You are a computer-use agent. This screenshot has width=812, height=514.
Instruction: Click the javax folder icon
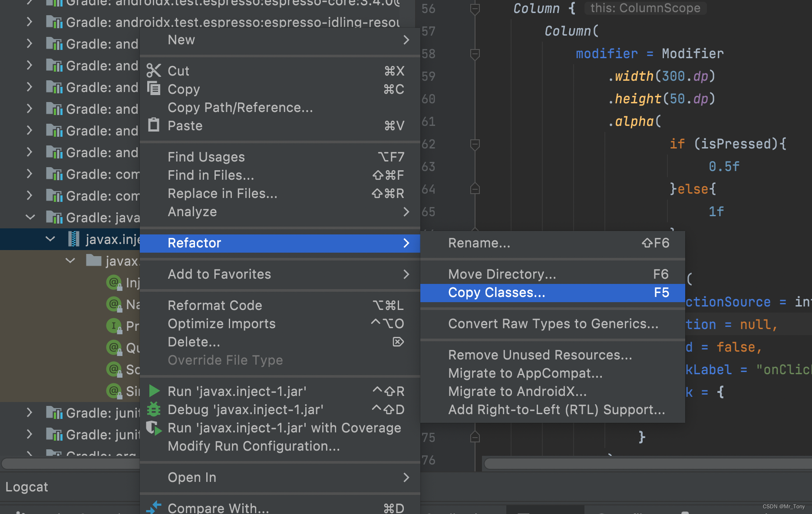click(93, 260)
